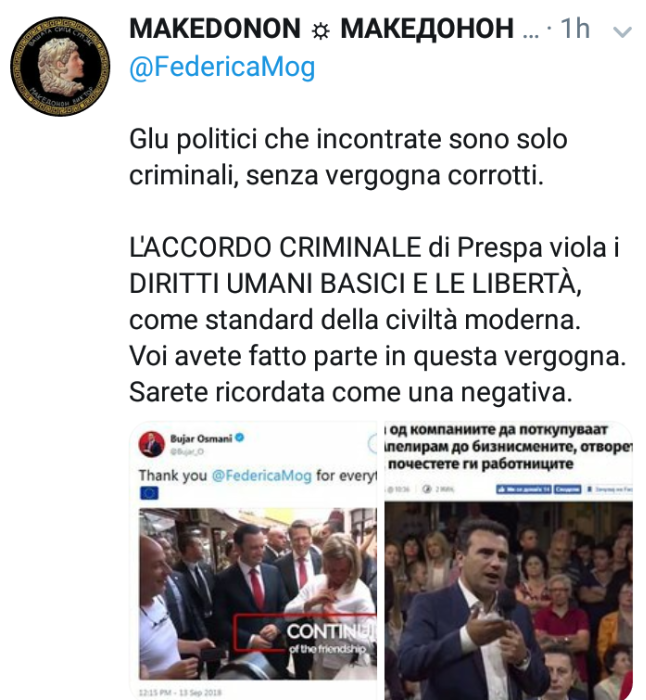Open the 1h tweet timestamp
Viewport: 646px width, 700px height.
(x=575, y=29)
